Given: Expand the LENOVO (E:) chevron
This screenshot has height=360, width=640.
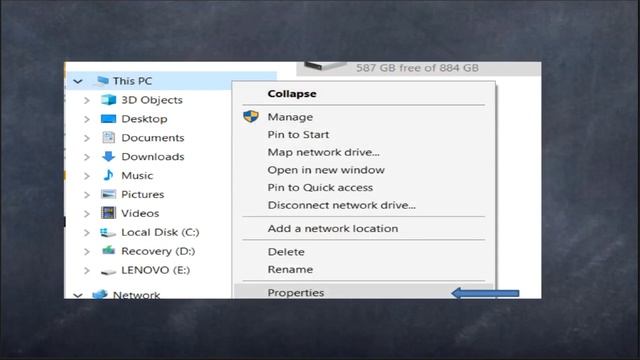Looking at the screenshot, I should point(87,270).
